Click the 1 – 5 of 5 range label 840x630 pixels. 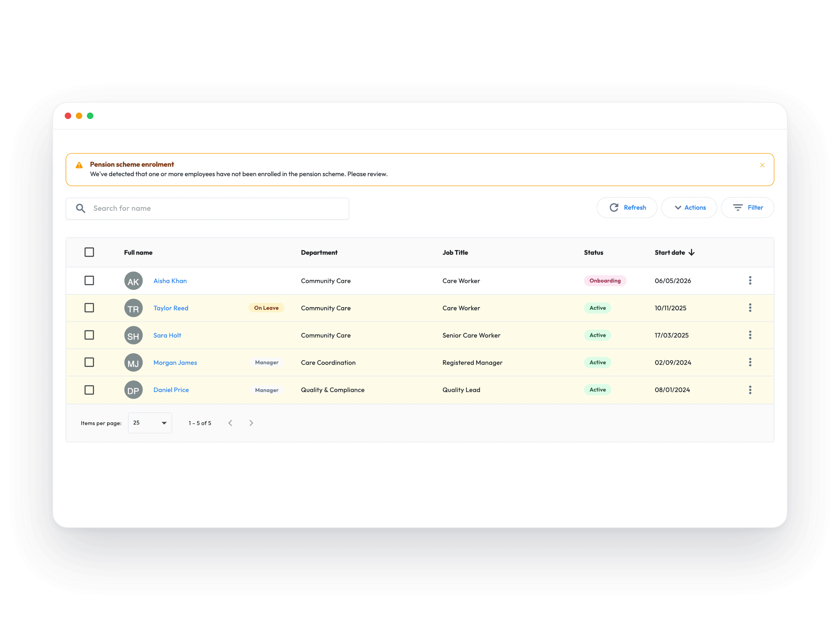coord(200,423)
